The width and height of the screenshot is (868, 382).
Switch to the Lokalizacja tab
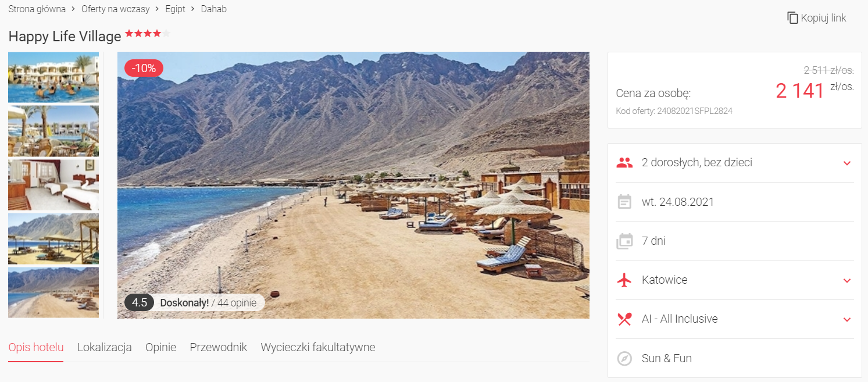105,347
